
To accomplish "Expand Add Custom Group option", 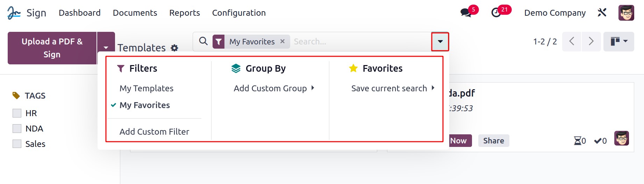I will point(274,88).
